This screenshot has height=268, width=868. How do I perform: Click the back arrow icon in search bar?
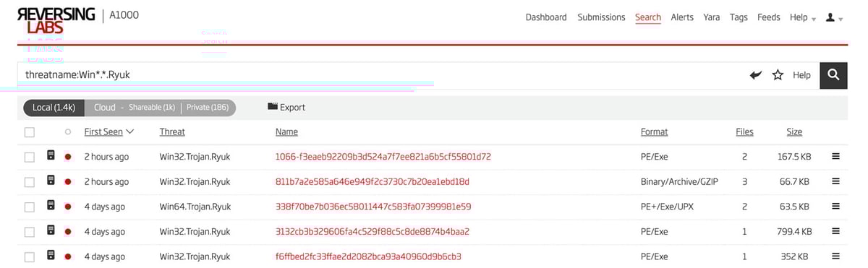(756, 75)
